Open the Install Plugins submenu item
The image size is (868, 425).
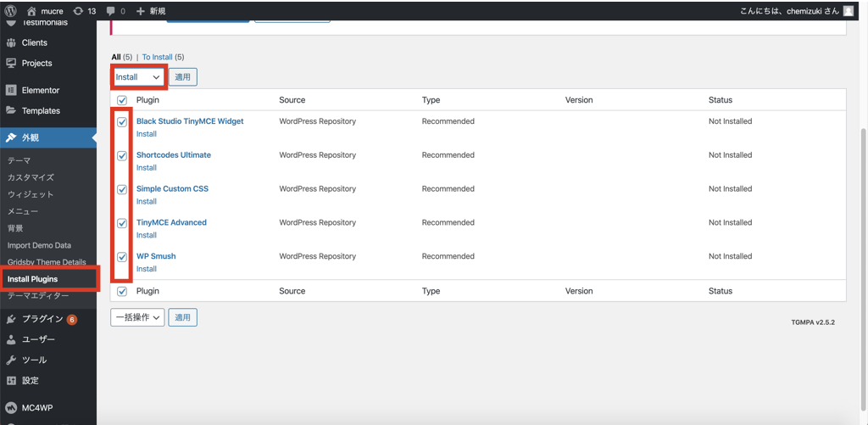click(32, 279)
